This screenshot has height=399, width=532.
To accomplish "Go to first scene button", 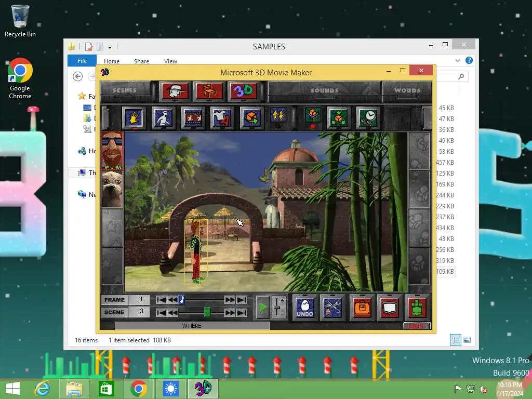I will pyautogui.click(x=162, y=312).
